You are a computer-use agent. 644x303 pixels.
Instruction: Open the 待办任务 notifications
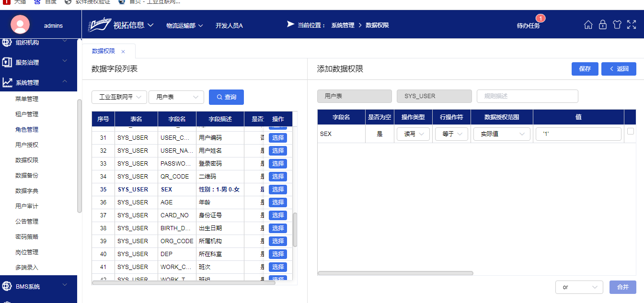528,25
